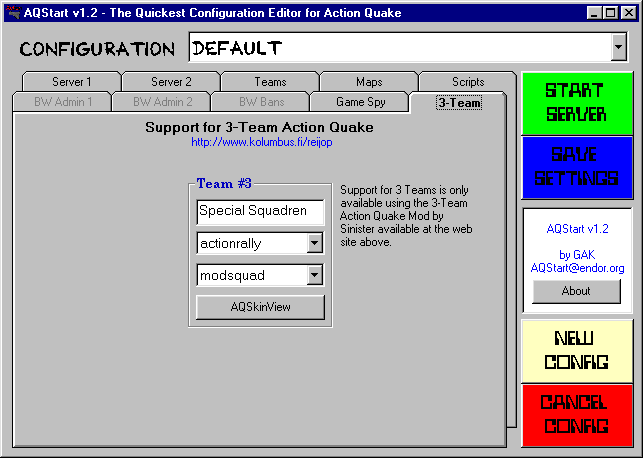
Task: Select the BW Admin 2 tab
Action: pos(162,102)
